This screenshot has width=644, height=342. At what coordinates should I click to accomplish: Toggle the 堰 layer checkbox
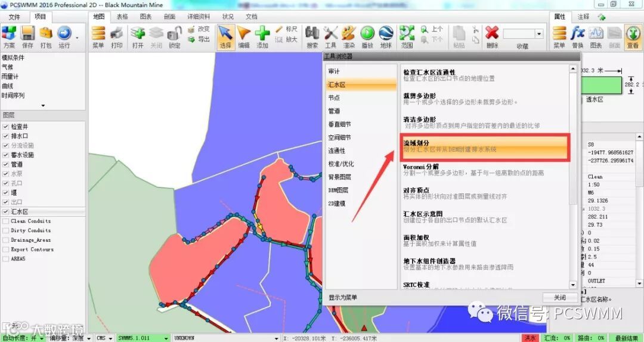pos(6,193)
